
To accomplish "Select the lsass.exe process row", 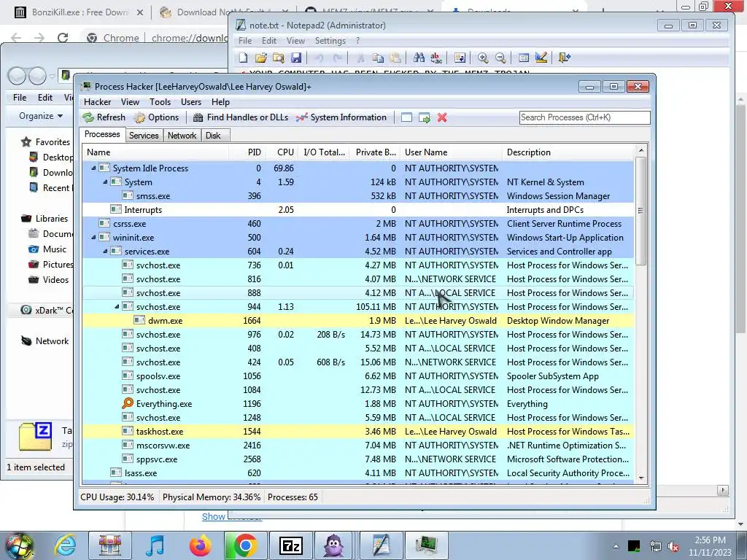I will 357,472.
